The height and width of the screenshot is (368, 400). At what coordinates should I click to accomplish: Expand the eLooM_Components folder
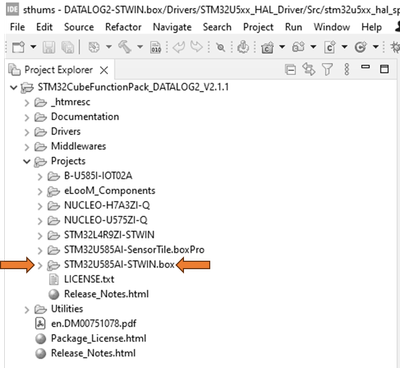[x=40, y=191]
